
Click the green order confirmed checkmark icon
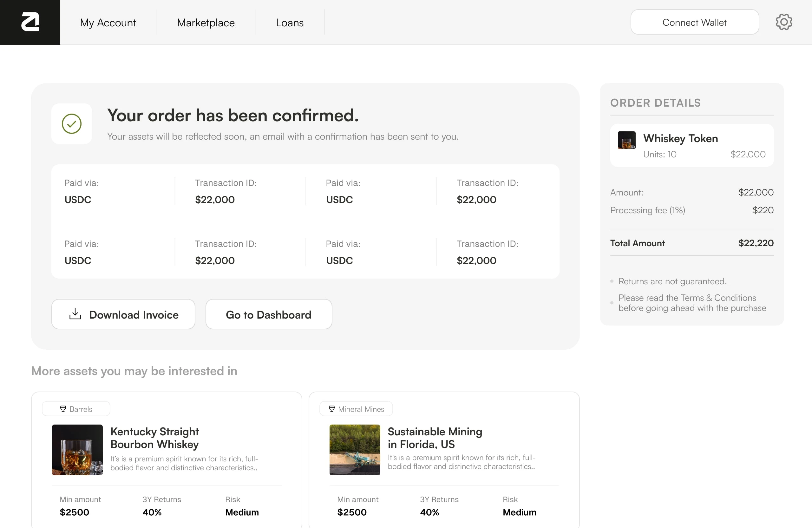pyautogui.click(x=72, y=123)
